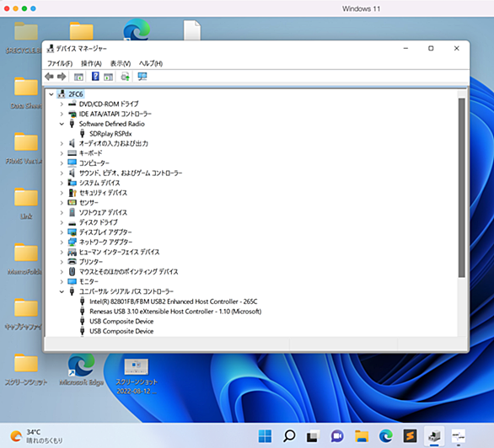This screenshot has width=494, height=448.
Task: Expand the システム デバイス node
Action: 62,183
